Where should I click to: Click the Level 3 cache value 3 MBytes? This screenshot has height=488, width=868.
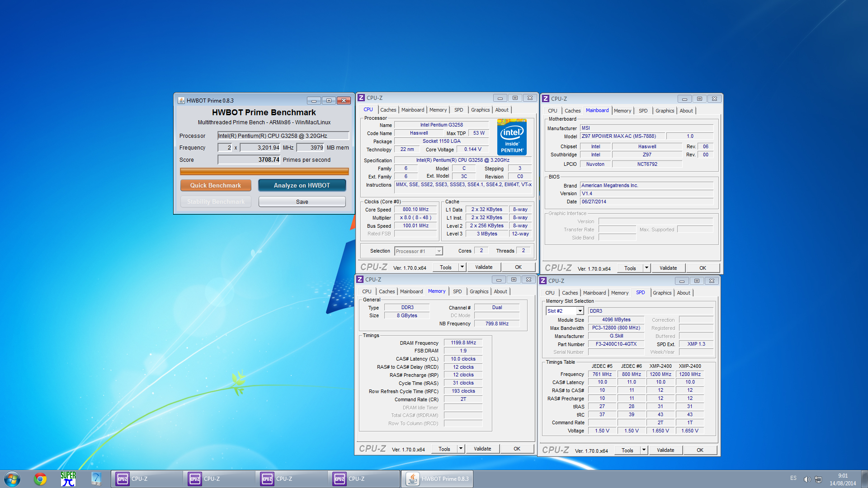pos(486,234)
